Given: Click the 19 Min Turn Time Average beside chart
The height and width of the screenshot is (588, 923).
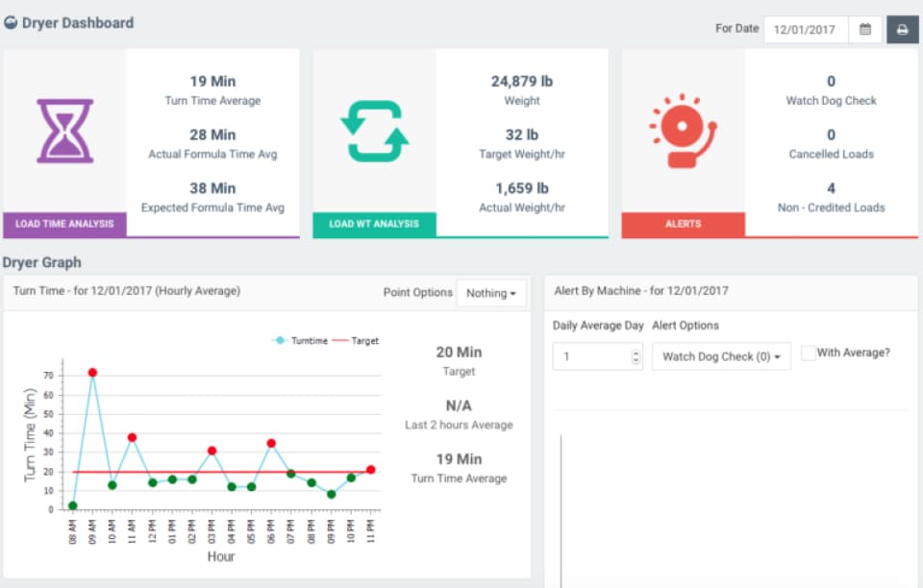Looking at the screenshot, I should 459,459.
